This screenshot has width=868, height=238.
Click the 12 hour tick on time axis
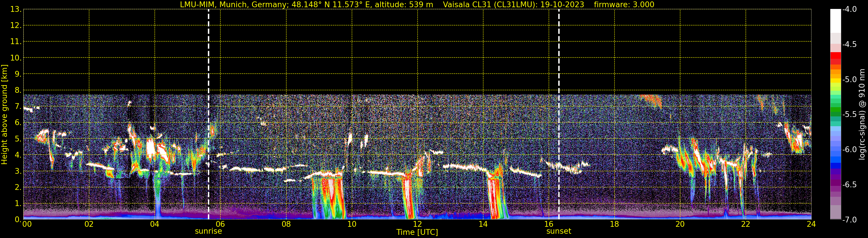point(417,224)
